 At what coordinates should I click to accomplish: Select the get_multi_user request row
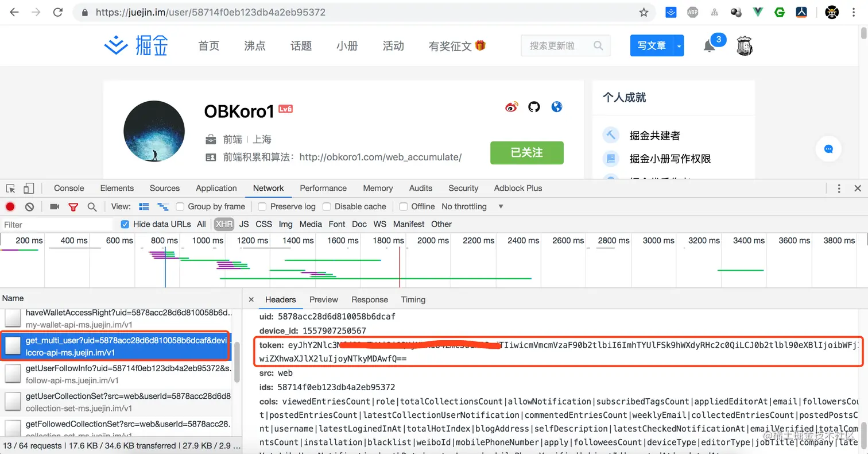click(x=115, y=347)
